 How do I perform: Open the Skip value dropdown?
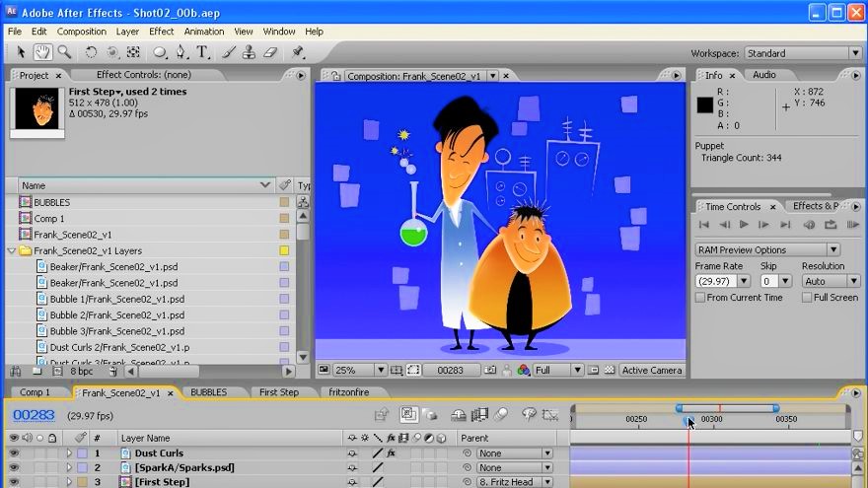(x=775, y=281)
